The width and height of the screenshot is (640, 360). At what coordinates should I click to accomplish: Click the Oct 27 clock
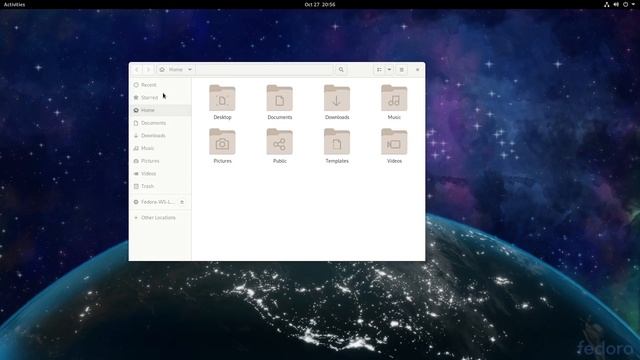[x=320, y=4]
